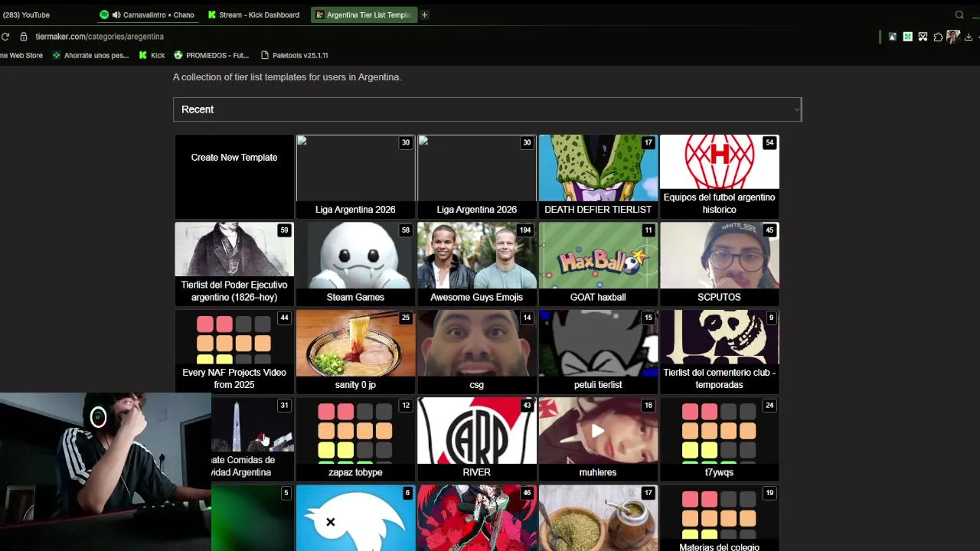Image resolution: width=980 pixels, height=551 pixels.
Task: Click the Kick bookmark icon
Action: point(143,55)
